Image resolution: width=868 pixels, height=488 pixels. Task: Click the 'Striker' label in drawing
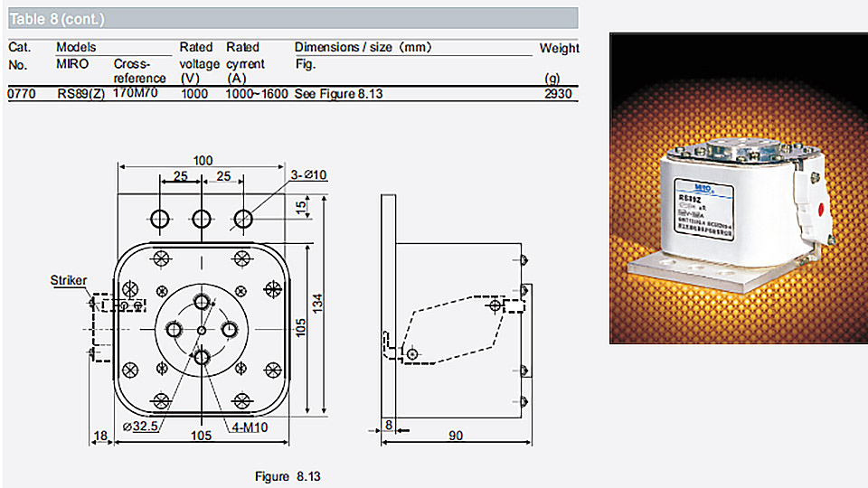[69, 280]
